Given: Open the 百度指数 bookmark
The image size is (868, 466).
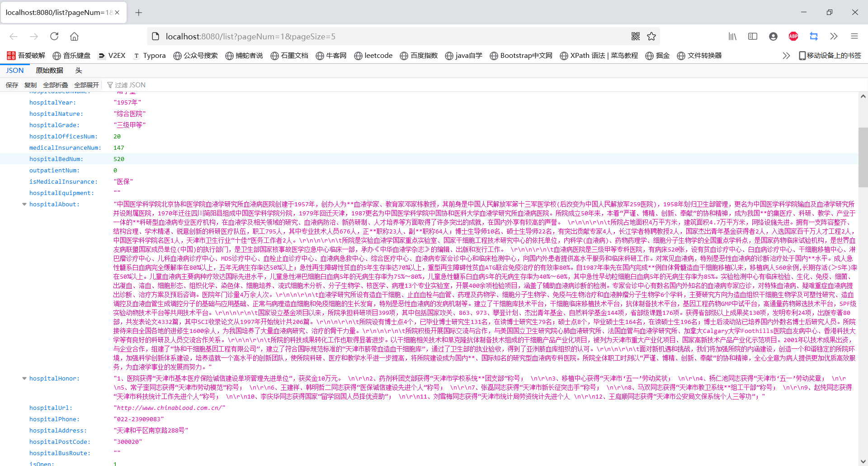Looking at the screenshot, I should pos(419,55).
